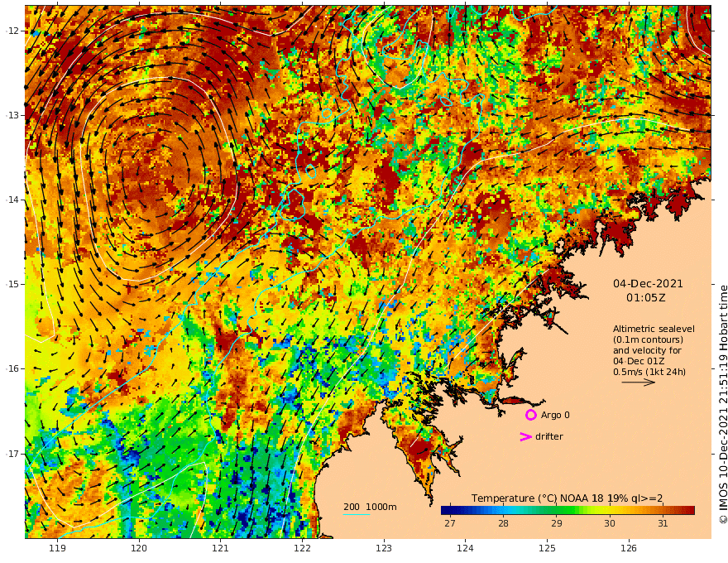
Task: Click the 'Altimetric sealevel' legend text
Action: 654,329
